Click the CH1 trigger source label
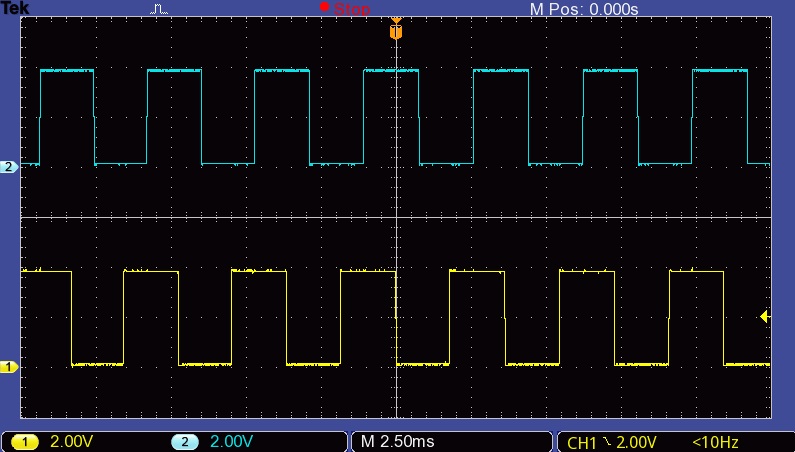The image size is (795, 452). 582,443
